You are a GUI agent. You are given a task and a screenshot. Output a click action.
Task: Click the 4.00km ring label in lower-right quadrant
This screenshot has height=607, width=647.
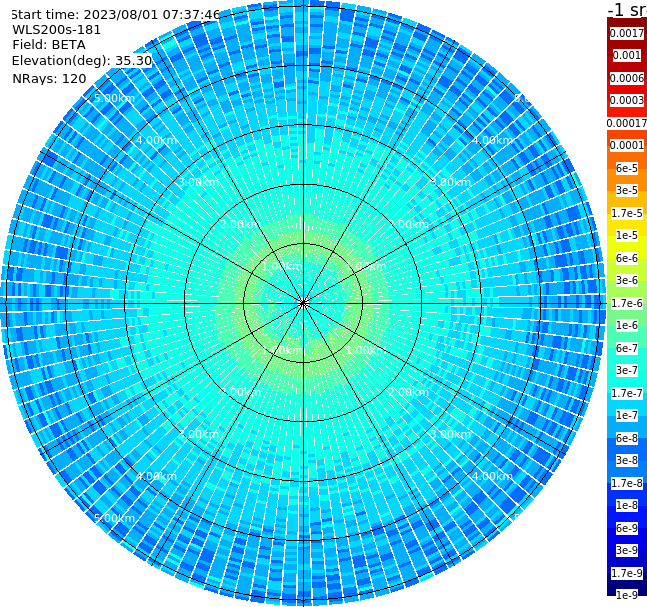pyautogui.click(x=492, y=476)
